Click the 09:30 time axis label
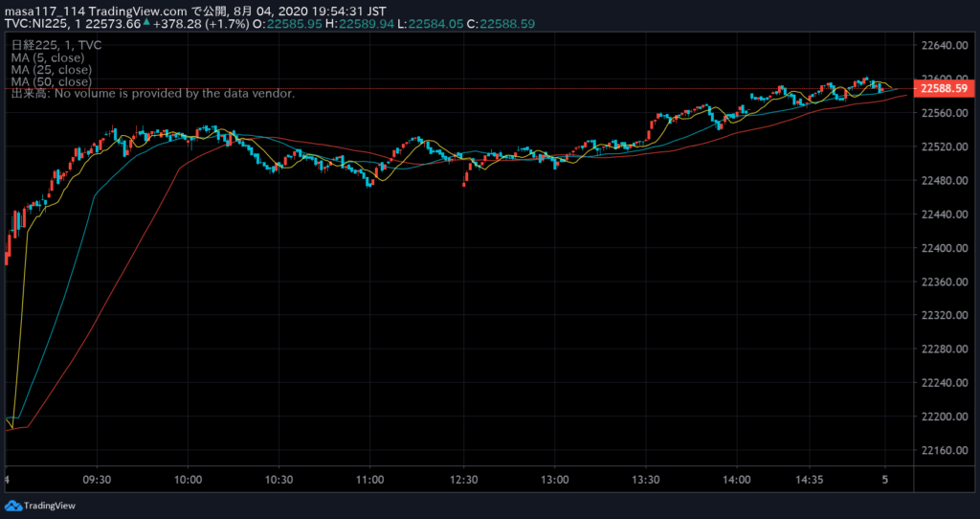 coord(97,481)
